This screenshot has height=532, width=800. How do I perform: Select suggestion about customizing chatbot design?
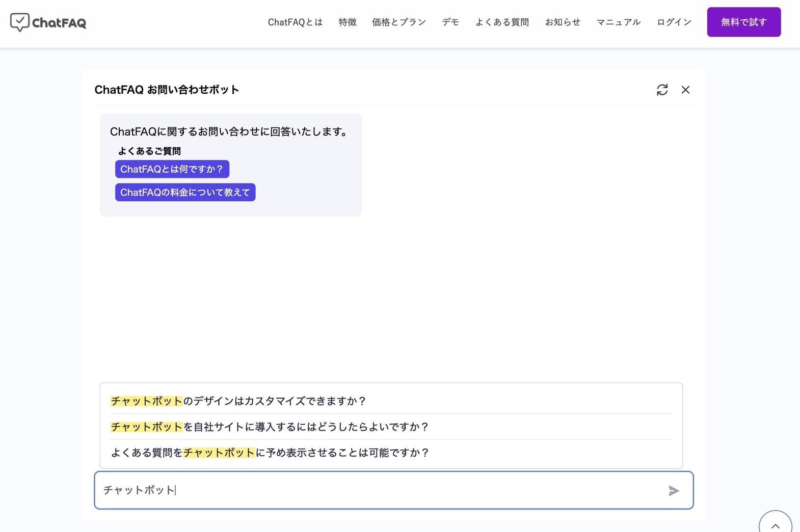click(x=238, y=401)
